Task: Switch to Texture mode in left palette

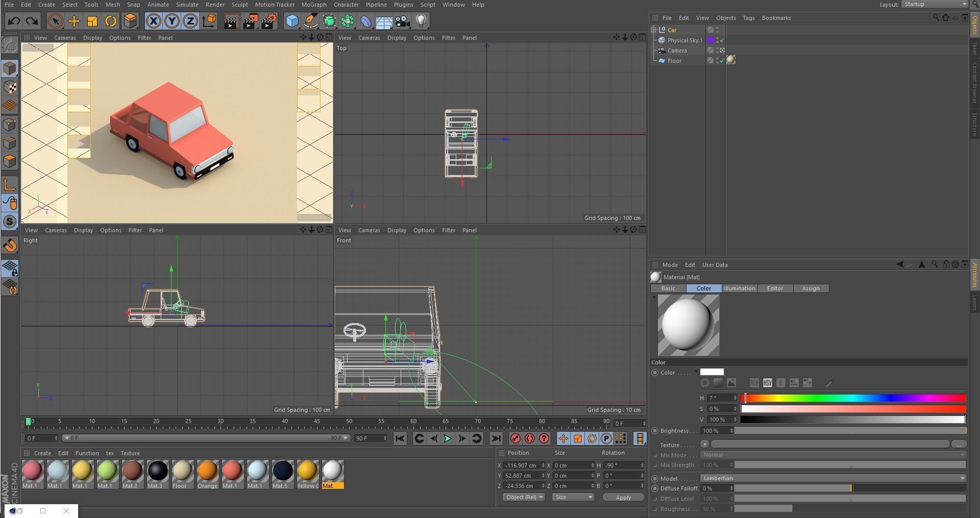Action: click(10, 87)
